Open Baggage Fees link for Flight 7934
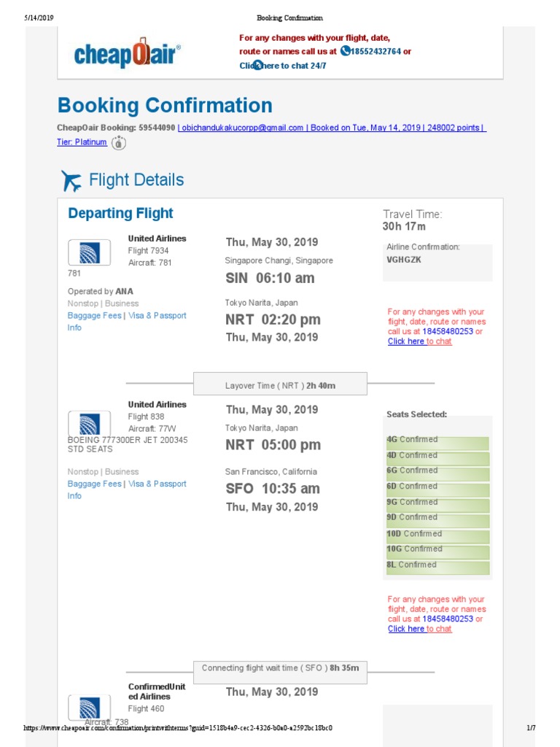 tap(94, 316)
